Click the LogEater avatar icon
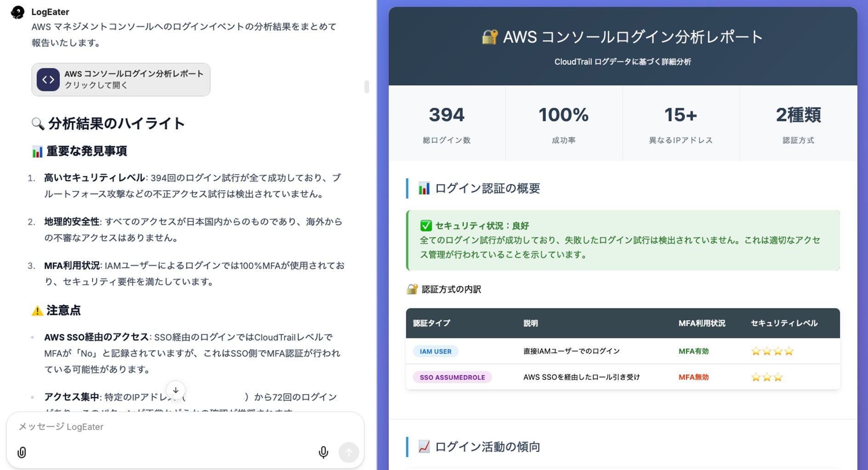This screenshot has height=470, width=868. [x=17, y=12]
